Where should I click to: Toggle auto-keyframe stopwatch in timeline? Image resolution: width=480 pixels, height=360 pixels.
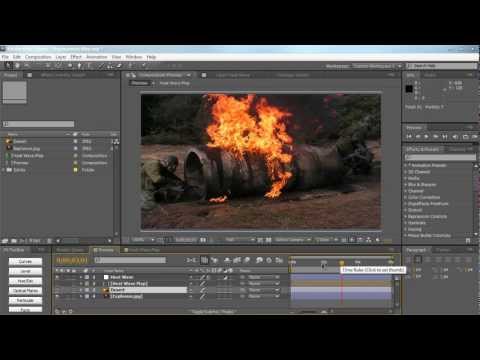269,260
